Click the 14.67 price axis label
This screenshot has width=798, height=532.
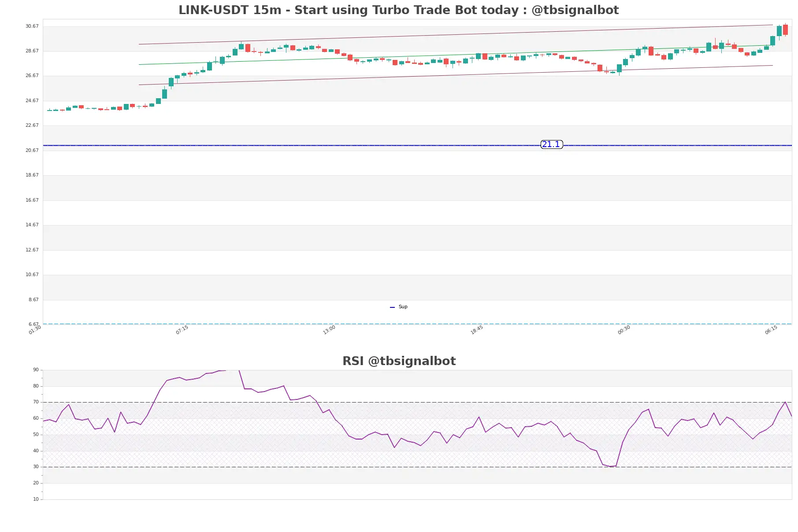pos(32,225)
